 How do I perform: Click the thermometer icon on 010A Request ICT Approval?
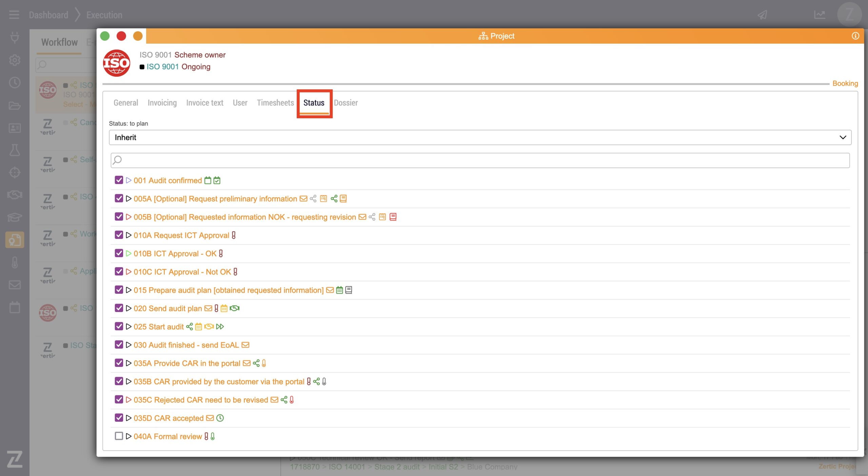click(x=234, y=235)
